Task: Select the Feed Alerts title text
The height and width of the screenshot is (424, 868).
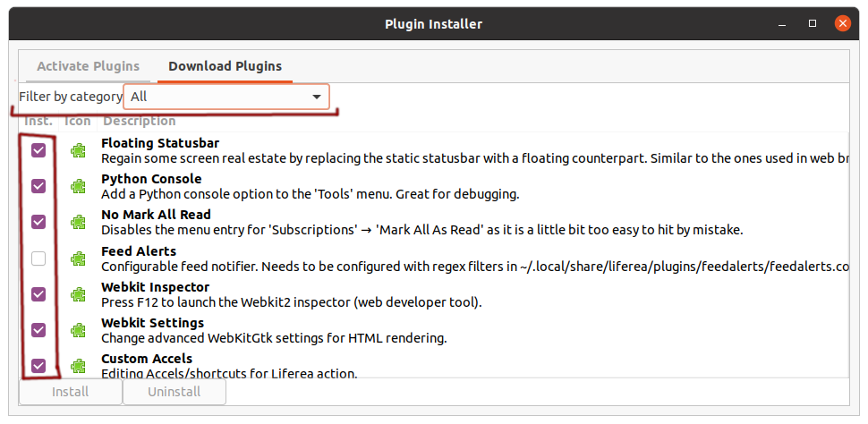Action: click(x=139, y=251)
